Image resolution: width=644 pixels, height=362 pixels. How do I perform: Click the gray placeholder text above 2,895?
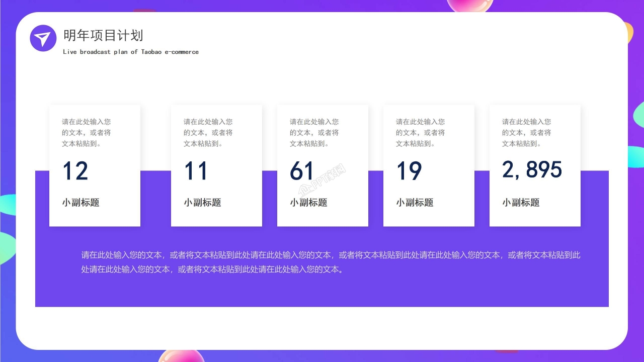(x=527, y=133)
